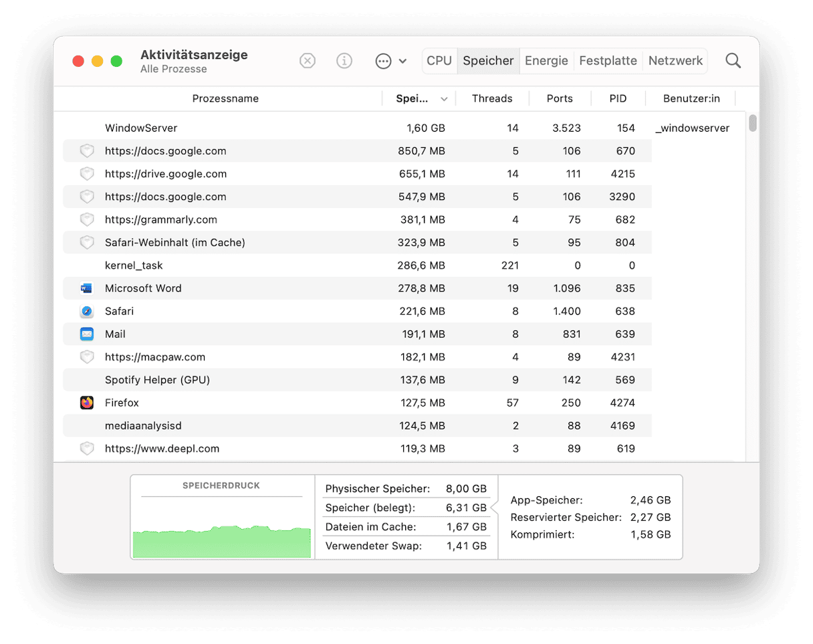Select the Safari compass icon
The height and width of the screenshot is (644, 813).
[x=87, y=311]
